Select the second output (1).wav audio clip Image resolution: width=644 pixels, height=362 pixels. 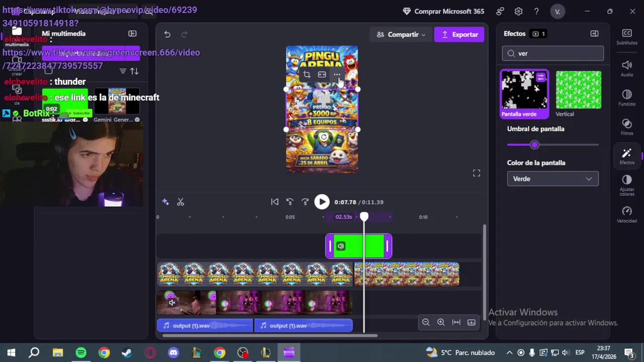(x=303, y=326)
